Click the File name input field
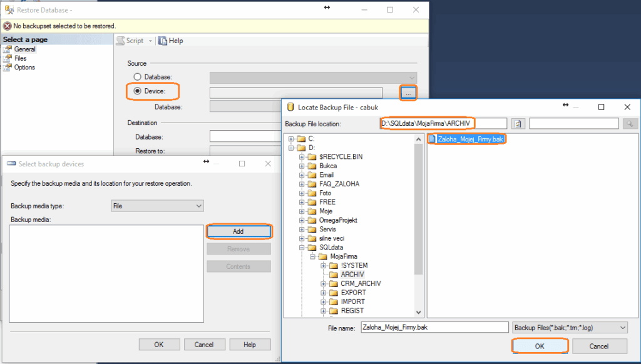The image size is (641, 364). point(434,327)
